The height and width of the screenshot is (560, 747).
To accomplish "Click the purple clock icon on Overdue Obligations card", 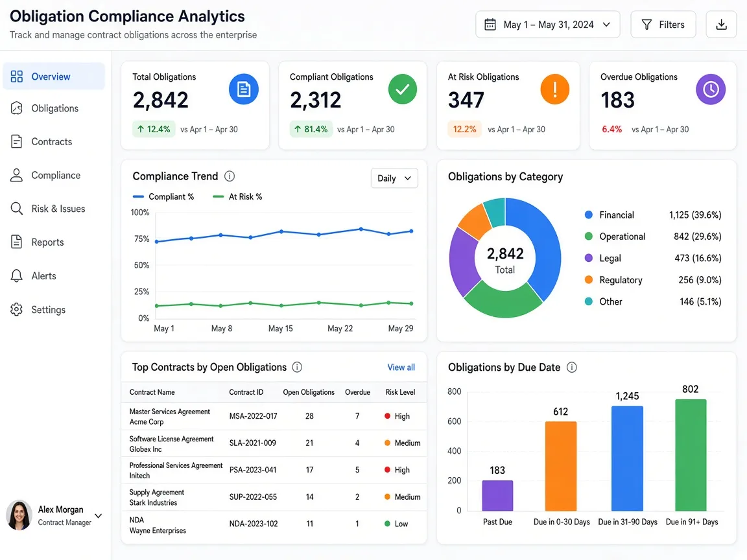I will (x=711, y=89).
